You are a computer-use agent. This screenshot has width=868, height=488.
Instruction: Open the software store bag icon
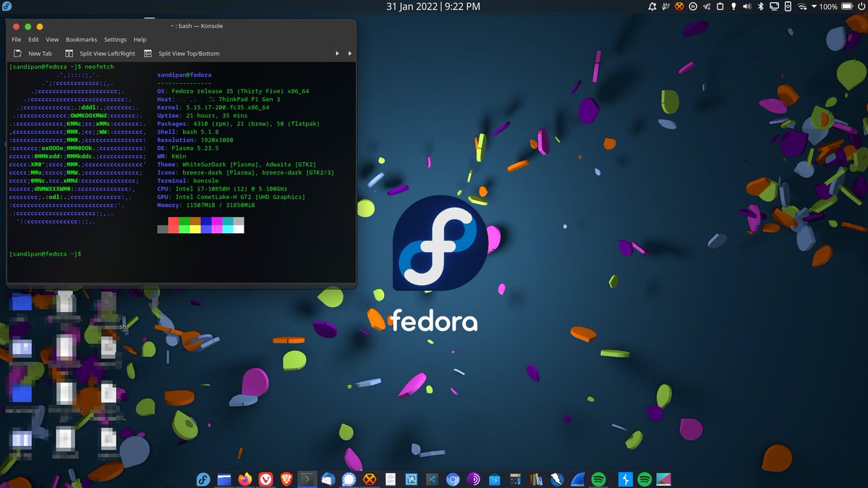[494, 479]
